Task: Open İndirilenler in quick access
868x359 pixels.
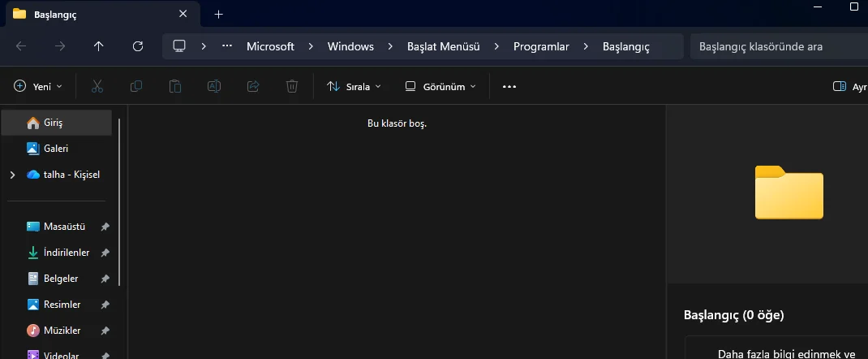Action: (57, 253)
